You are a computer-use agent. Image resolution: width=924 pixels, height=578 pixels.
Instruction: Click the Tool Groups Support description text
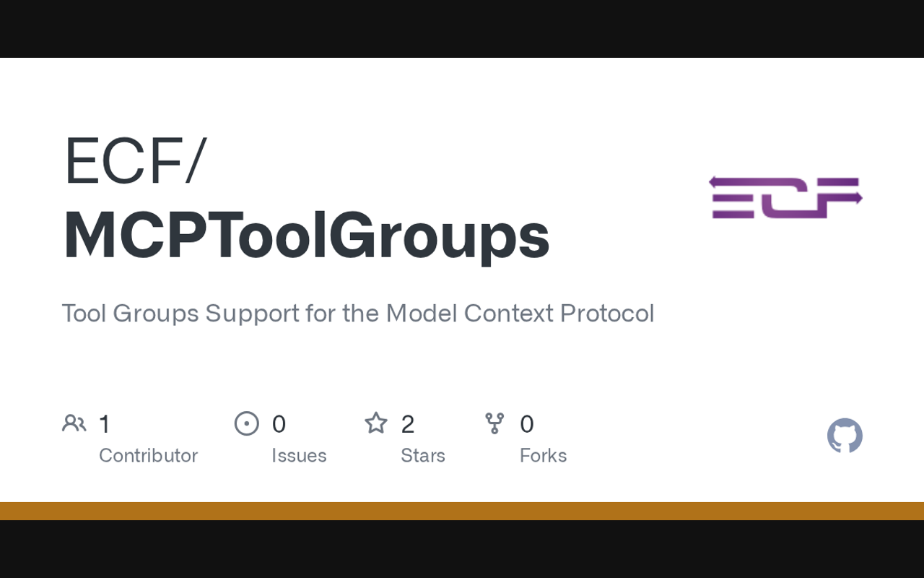(358, 313)
